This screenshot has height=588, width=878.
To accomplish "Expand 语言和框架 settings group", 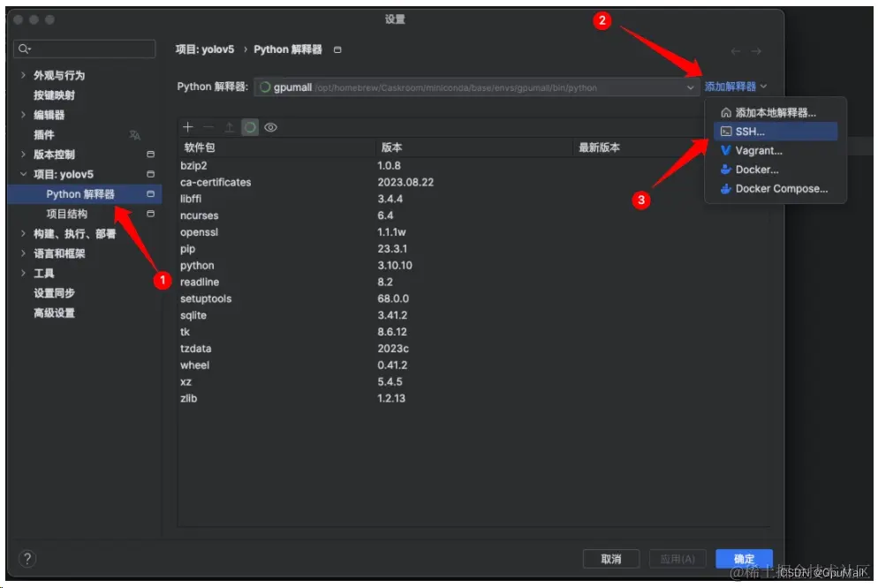I will pos(23,253).
